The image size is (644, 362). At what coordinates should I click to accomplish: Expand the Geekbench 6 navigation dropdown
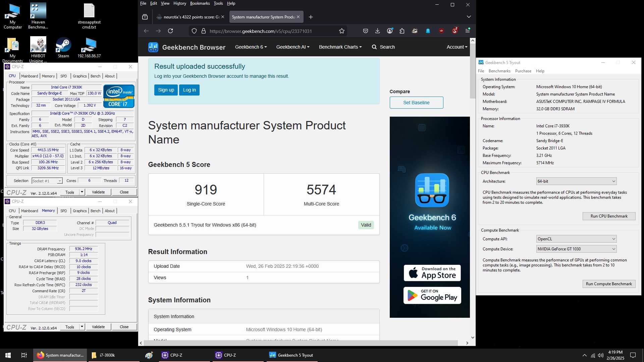[x=251, y=47]
